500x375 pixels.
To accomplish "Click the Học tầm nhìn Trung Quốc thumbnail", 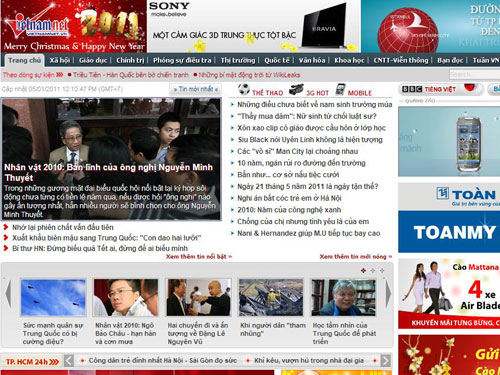I will point(344,298).
